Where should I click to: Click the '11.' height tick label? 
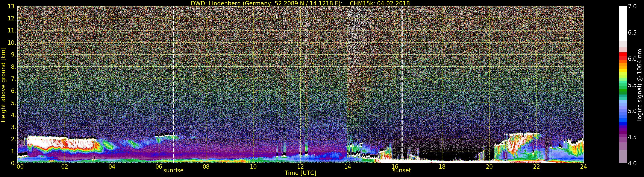[12, 31]
